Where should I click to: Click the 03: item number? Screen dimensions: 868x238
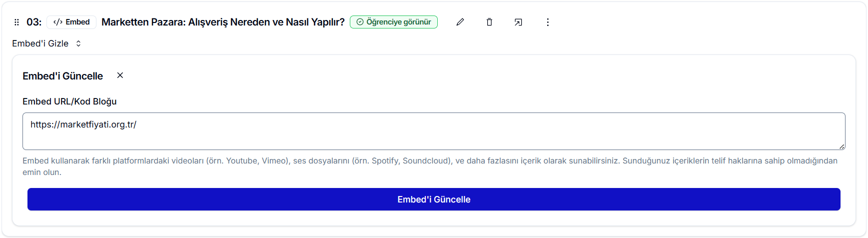click(34, 22)
